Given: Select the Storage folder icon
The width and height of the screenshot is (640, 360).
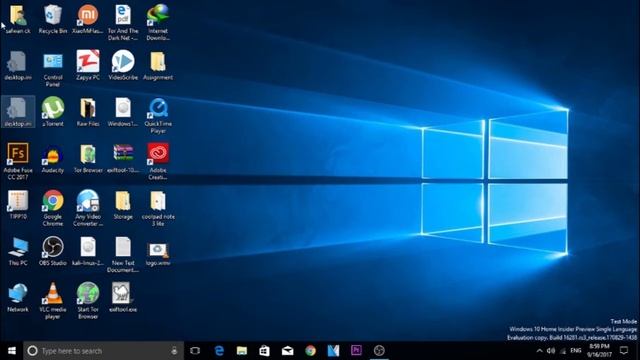Looking at the screenshot, I should [x=123, y=205].
